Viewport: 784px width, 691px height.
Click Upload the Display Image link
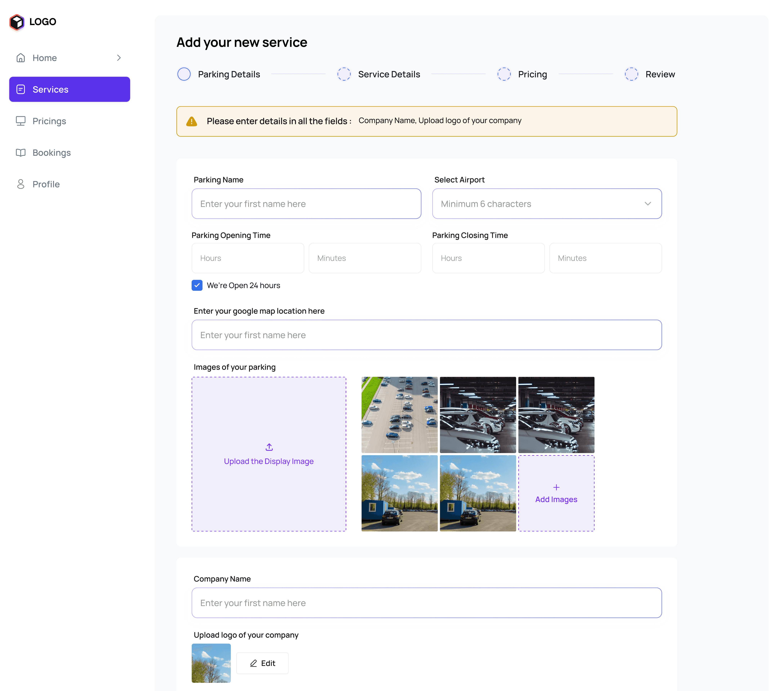pos(269,461)
